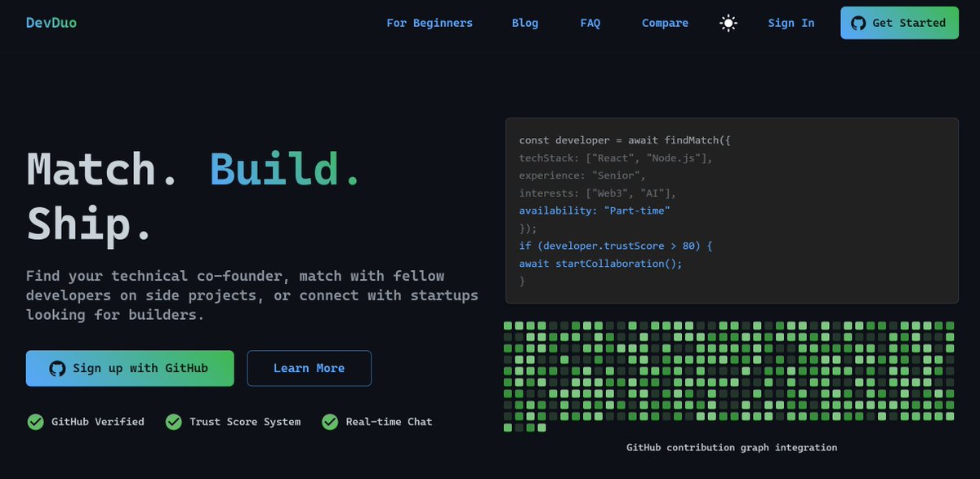
Task: Click the green contribution graph grid
Action: [x=728, y=376]
